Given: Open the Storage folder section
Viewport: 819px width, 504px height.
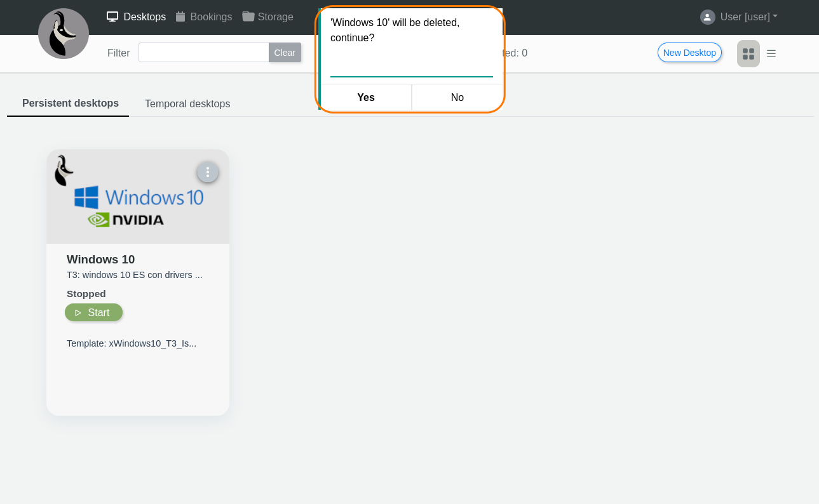Looking at the screenshot, I should (x=268, y=17).
